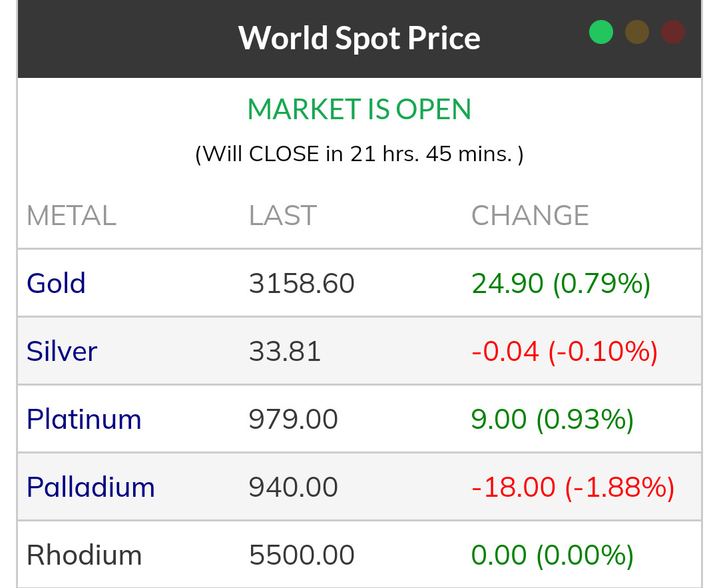
Task: Click the market close countdown text
Action: [359, 154]
